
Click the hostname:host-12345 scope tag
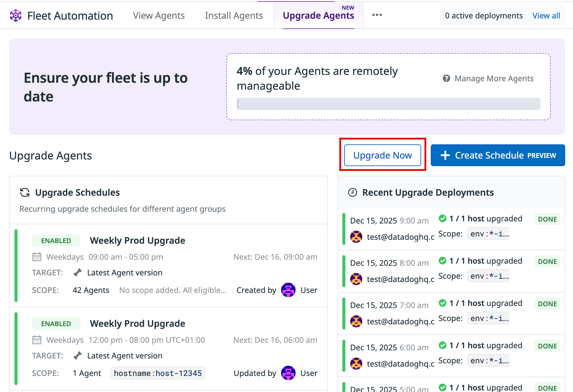pos(158,373)
